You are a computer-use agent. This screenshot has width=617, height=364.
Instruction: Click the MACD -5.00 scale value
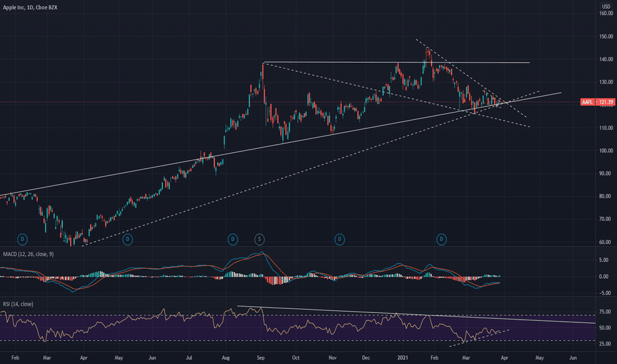(x=604, y=293)
